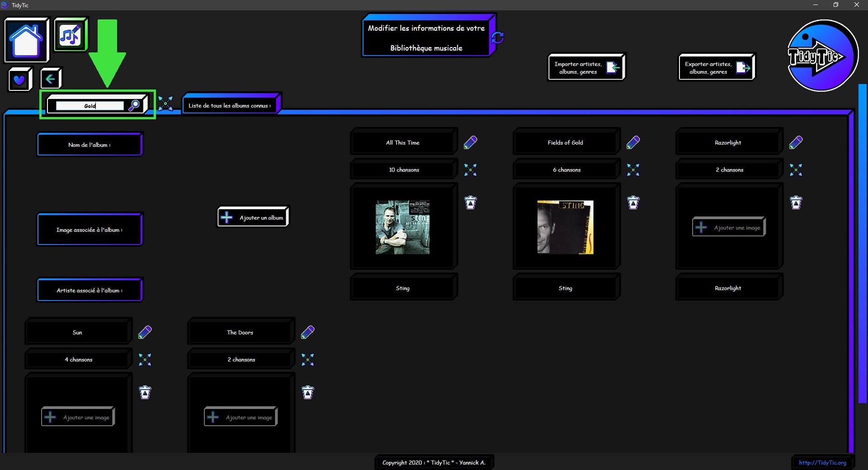Open the music note editing icon
868x470 pixels.
click(70, 35)
